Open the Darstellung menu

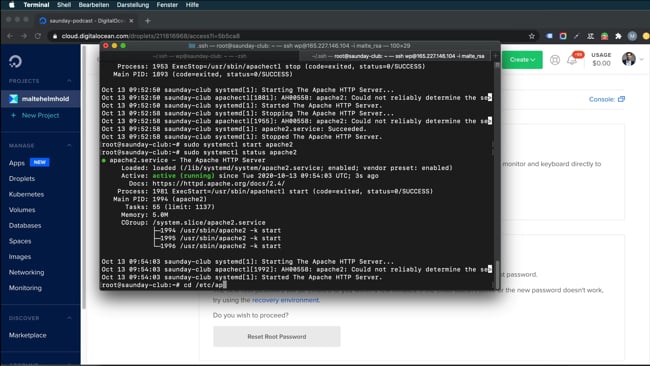click(133, 5)
